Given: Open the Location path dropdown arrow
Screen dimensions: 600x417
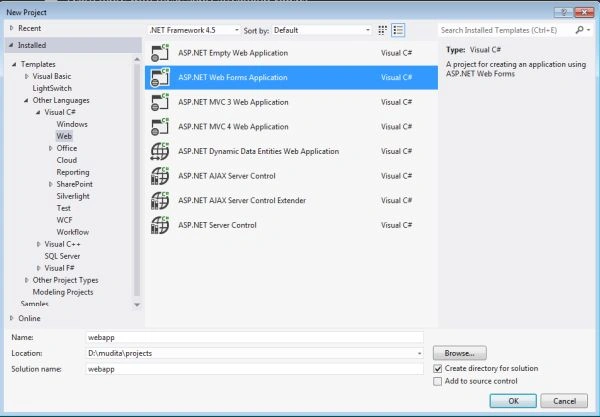Looking at the screenshot, I should click(x=419, y=353).
